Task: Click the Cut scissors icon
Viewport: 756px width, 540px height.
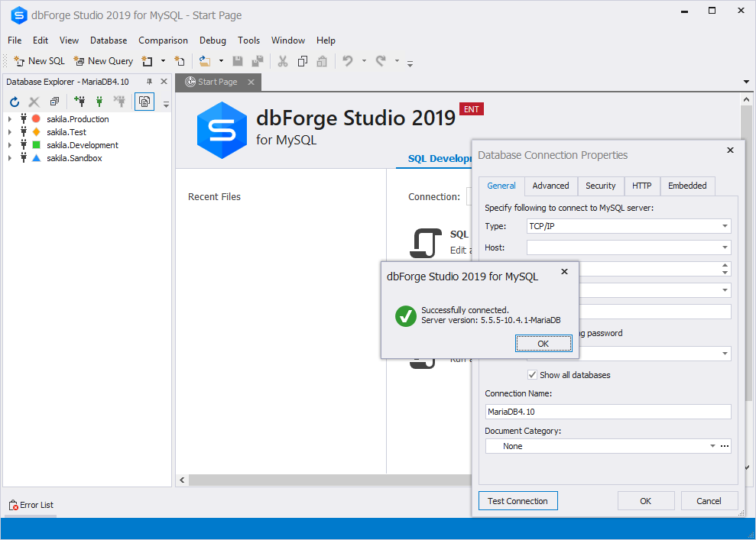Action: coord(283,61)
